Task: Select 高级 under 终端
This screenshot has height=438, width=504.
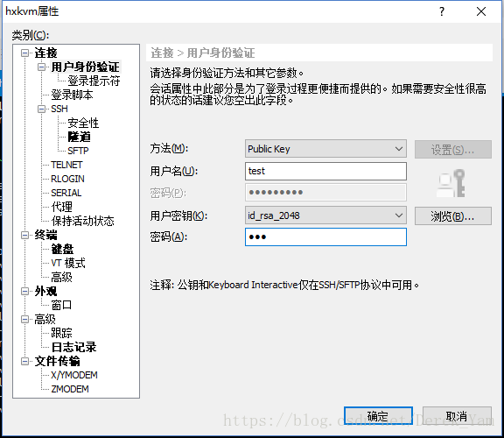Action: [62, 277]
